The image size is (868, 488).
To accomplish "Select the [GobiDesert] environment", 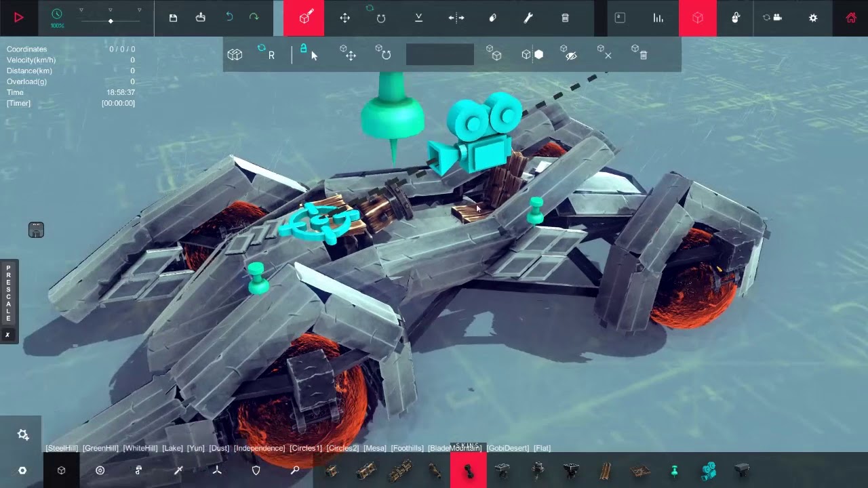I will [508, 448].
